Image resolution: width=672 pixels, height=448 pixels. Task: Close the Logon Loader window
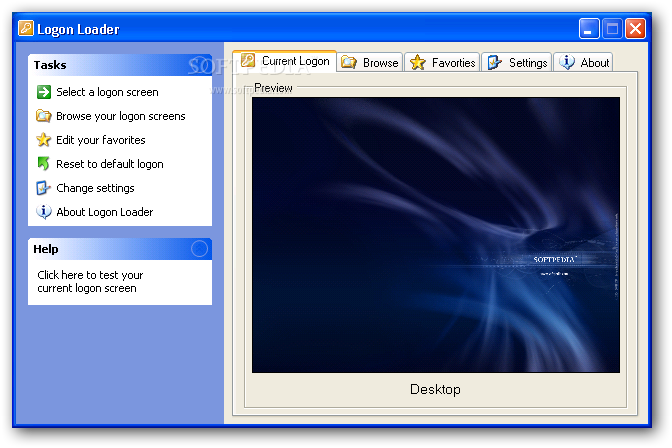(x=635, y=29)
